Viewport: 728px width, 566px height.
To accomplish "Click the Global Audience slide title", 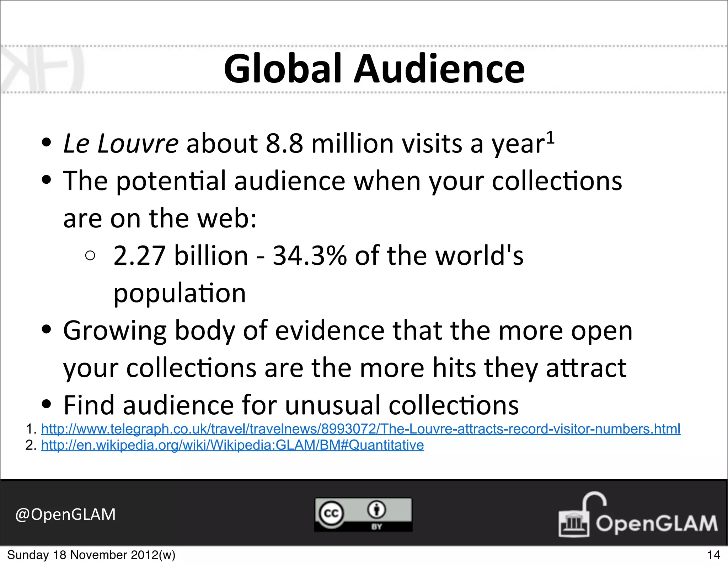I will [374, 69].
